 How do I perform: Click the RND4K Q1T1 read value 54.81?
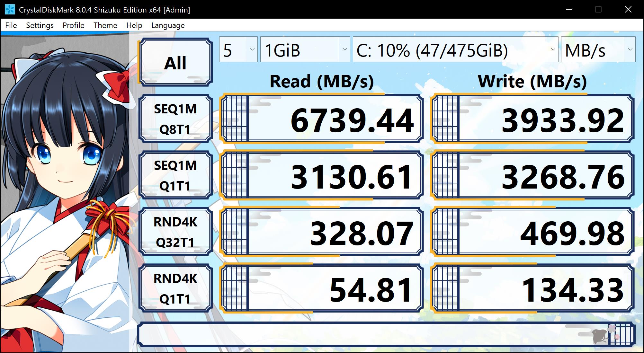pyautogui.click(x=322, y=288)
